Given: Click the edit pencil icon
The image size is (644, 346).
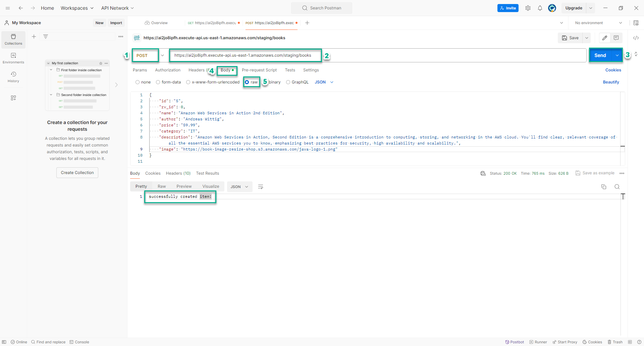Looking at the screenshot, I should pos(605,38).
